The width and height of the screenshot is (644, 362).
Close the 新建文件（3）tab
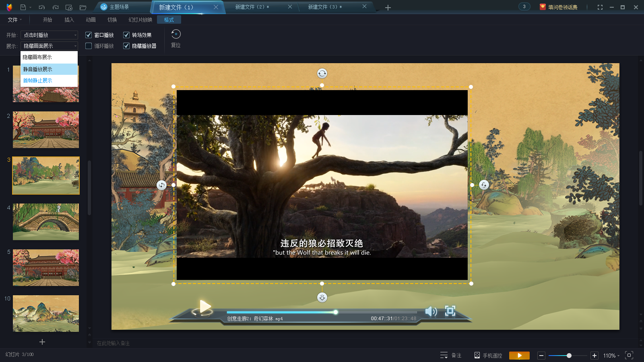[364, 6]
